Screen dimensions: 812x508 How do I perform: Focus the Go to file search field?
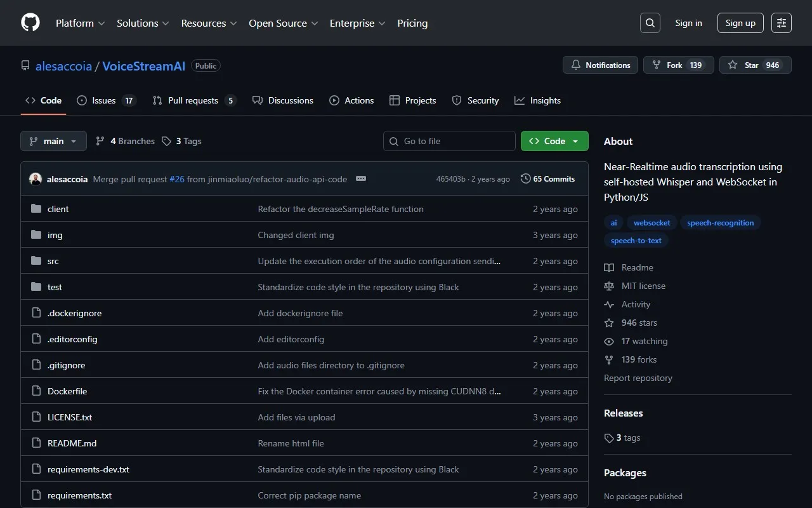coord(455,141)
